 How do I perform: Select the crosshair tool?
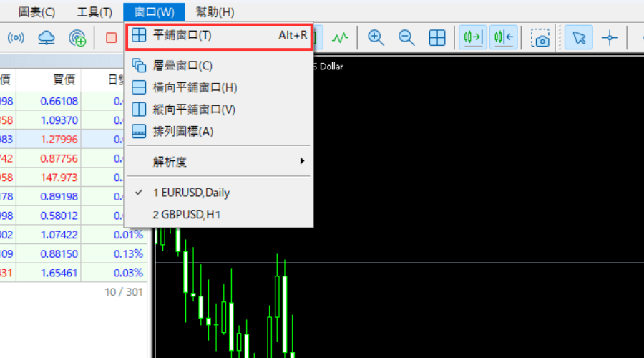[609, 37]
